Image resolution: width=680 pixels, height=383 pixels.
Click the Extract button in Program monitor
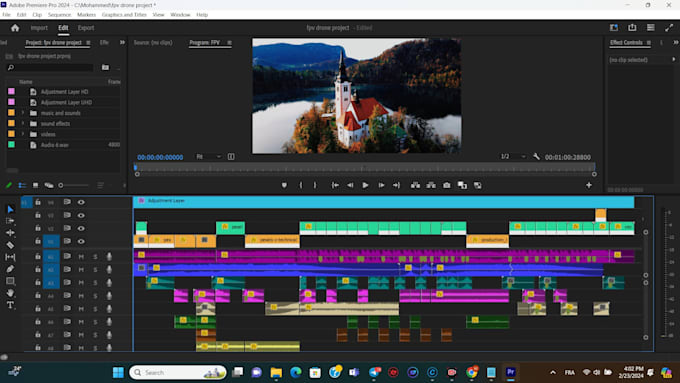431,185
